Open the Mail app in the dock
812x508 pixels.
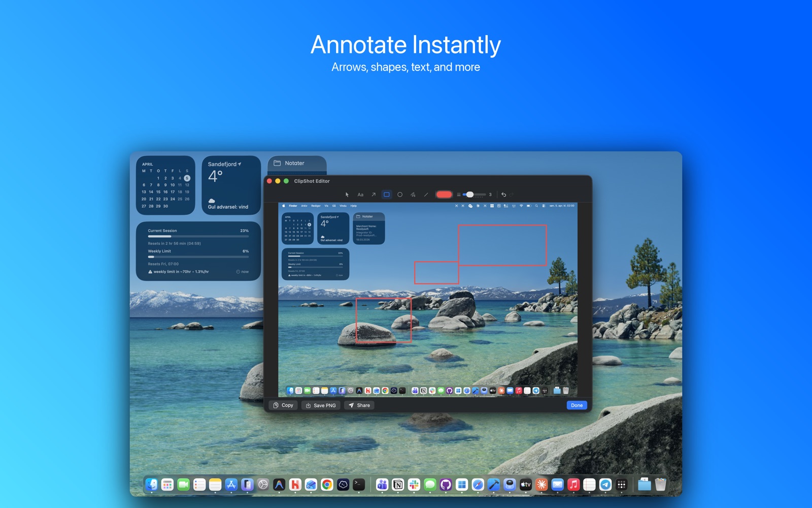tap(557, 485)
